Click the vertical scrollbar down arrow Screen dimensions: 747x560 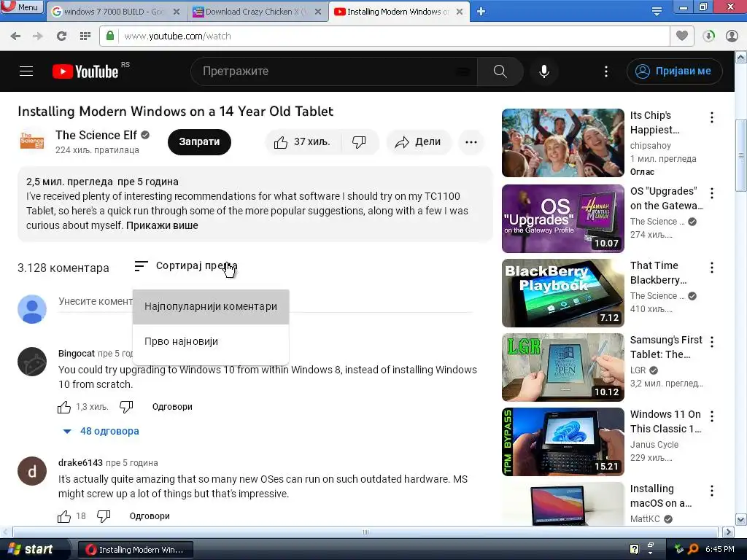tap(741, 519)
